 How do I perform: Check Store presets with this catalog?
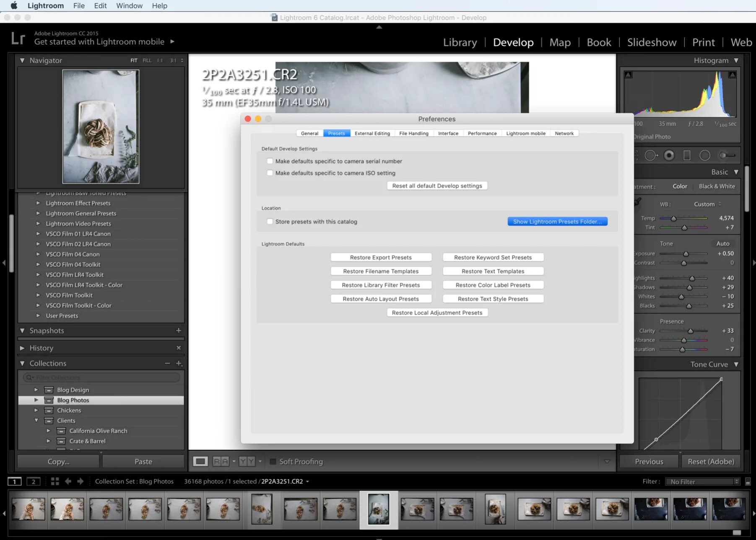point(270,221)
